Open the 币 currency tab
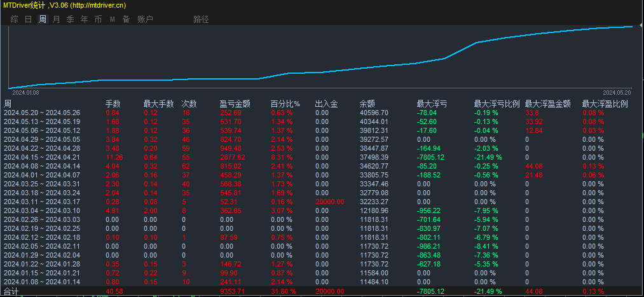644x297 pixels. click(x=98, y=19)
